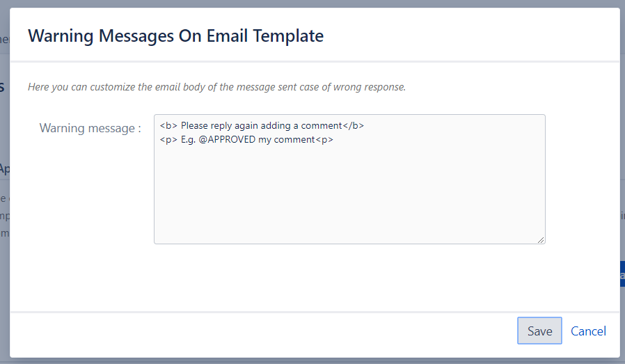Click the "Warning message :" label
The height and width of the screenshot is (364, 625).
click(90, 128)
